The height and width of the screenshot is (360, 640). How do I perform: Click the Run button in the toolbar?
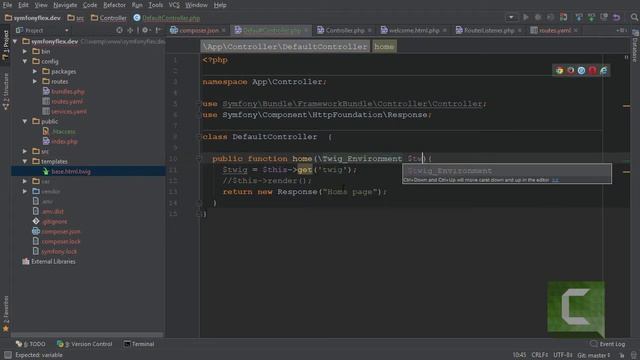tap(526, 18)
